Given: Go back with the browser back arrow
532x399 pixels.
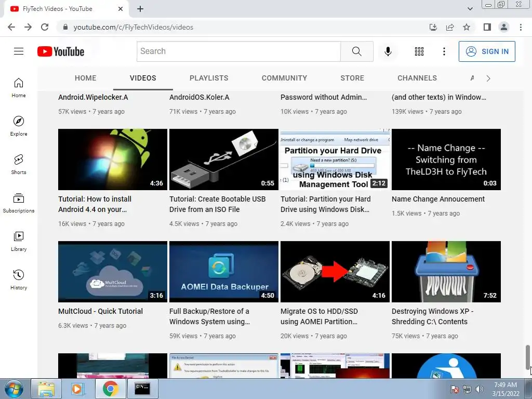Looking at the screenshot, I should [x=11, y=27].
